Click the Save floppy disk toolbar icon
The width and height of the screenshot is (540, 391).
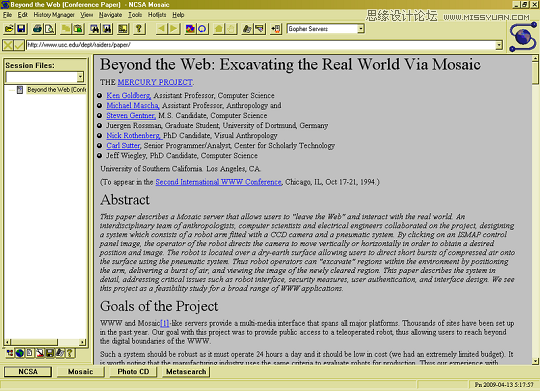click(x=21, y=29)
